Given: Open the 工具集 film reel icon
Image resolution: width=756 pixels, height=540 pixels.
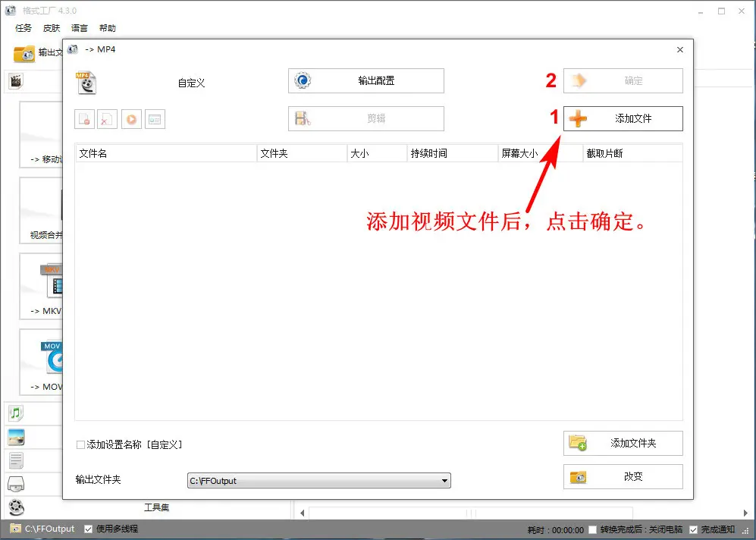Looking at the screenshot, I should 16,507.
